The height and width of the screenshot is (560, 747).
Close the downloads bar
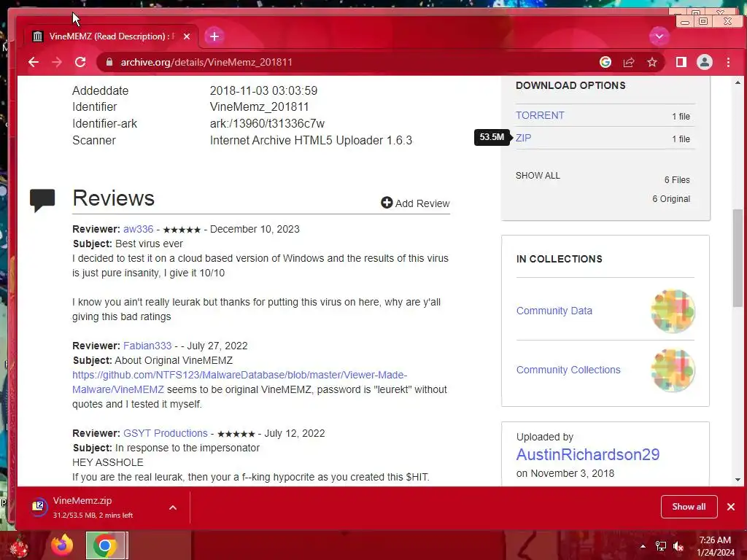[x=731, y=507]
